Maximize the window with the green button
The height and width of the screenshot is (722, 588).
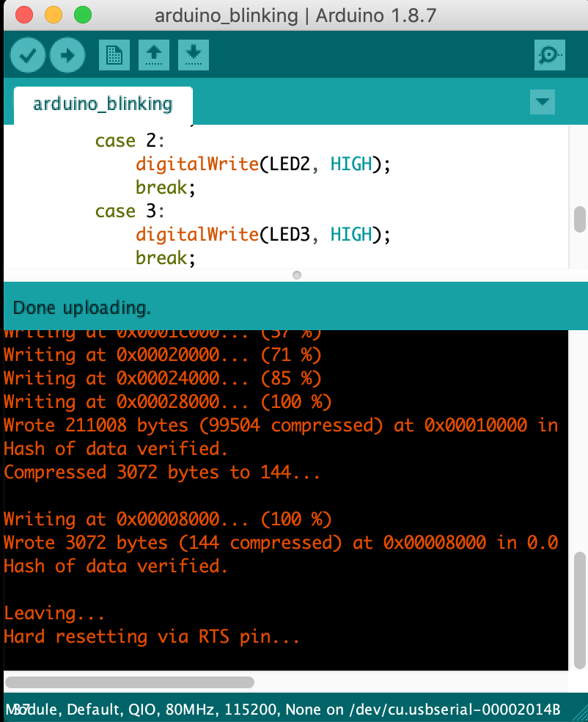pos(83,15)
